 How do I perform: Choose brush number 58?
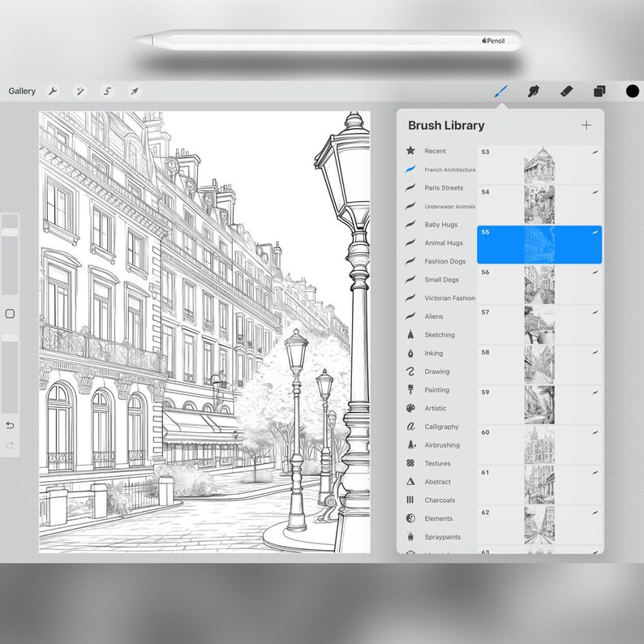[539, 365]
